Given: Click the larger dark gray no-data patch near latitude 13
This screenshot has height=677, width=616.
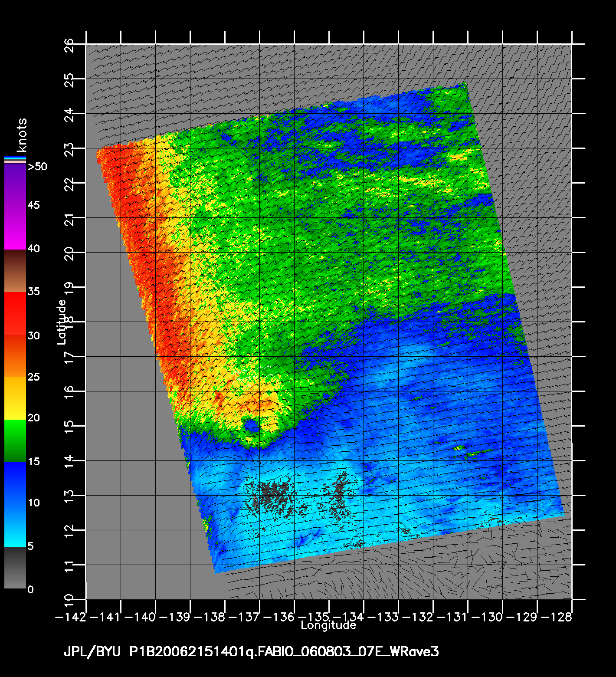Looking at the screenshot, I should pyautogui.click(x=272, y=495).
